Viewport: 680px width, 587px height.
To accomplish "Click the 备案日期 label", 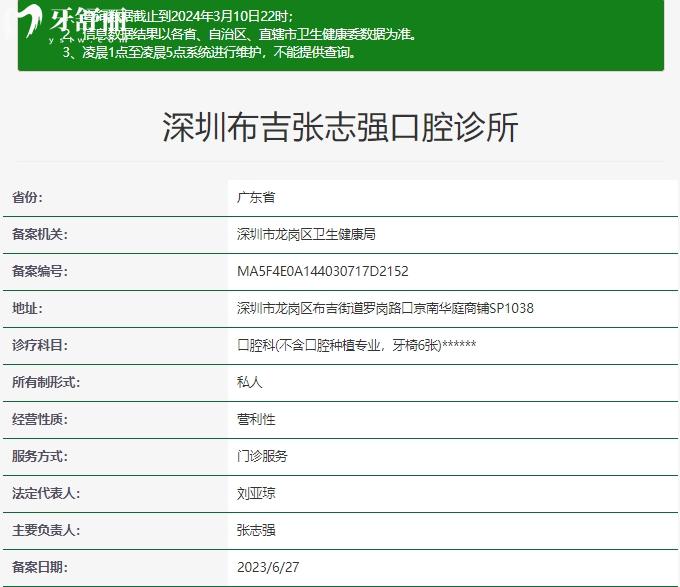I will 40,567.
